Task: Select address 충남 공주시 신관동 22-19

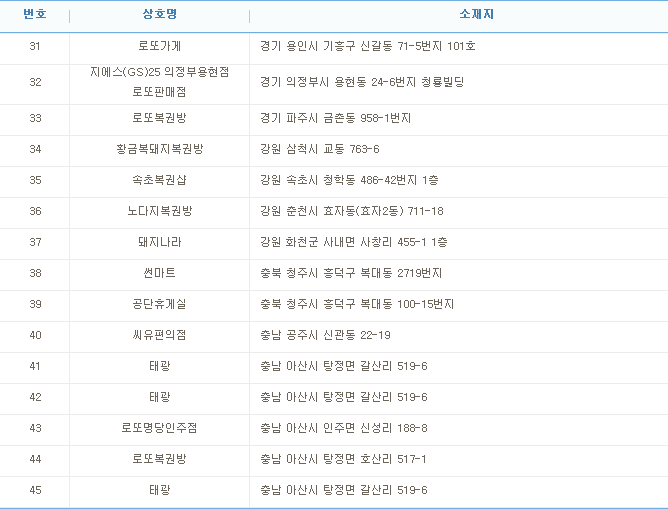Action: point(325,335)
